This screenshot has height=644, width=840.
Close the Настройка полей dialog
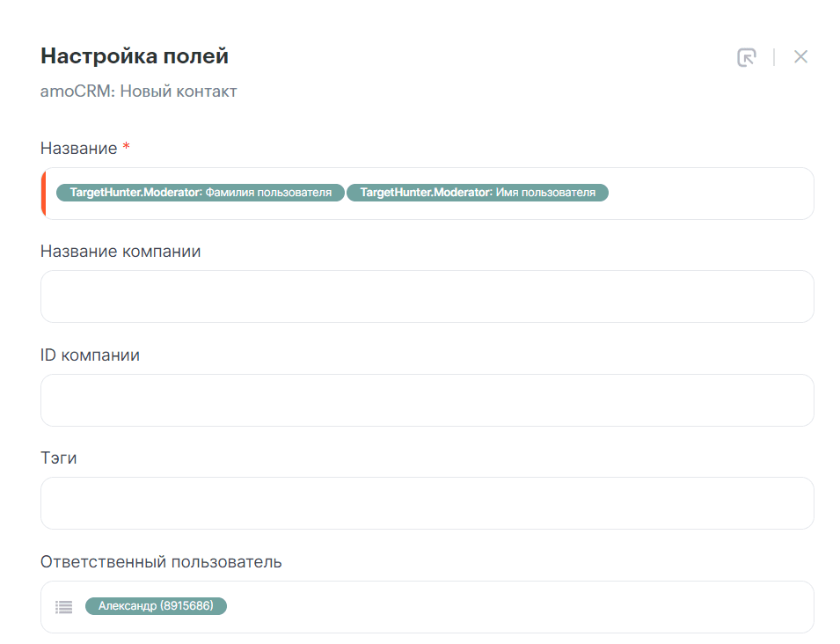pyautogui.click(x=800, y=57)
